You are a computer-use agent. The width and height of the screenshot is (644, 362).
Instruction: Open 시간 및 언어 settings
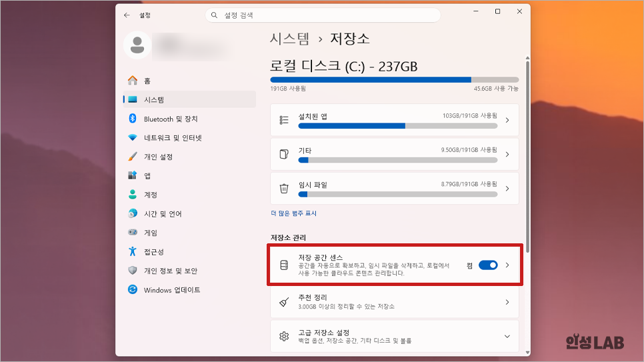point(190,213)
